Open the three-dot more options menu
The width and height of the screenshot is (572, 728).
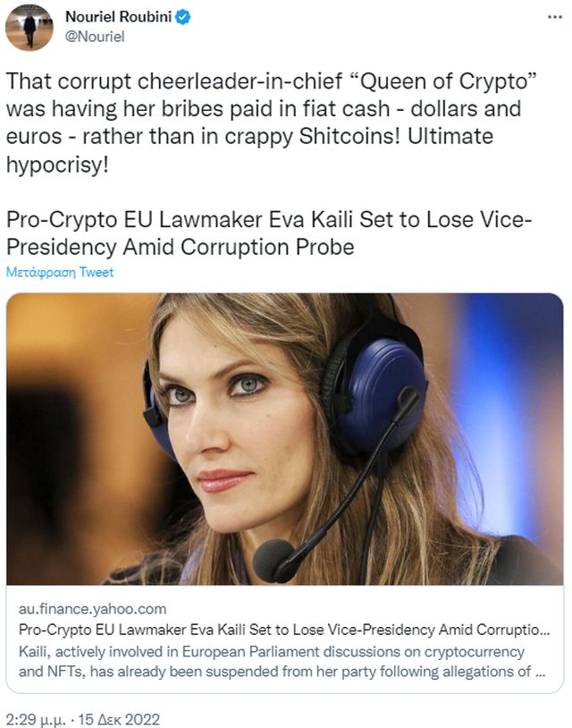coord(554,17)
